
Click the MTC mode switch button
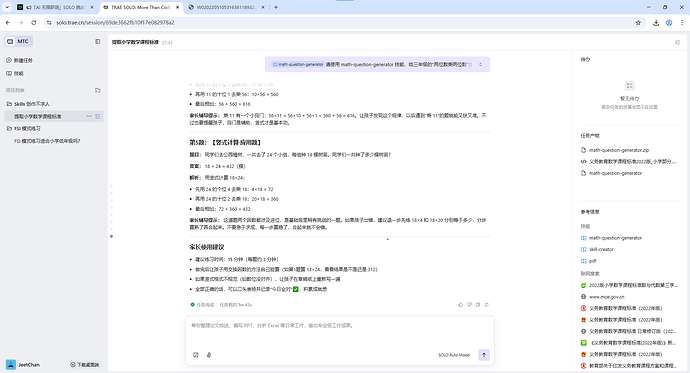[18, 41]
